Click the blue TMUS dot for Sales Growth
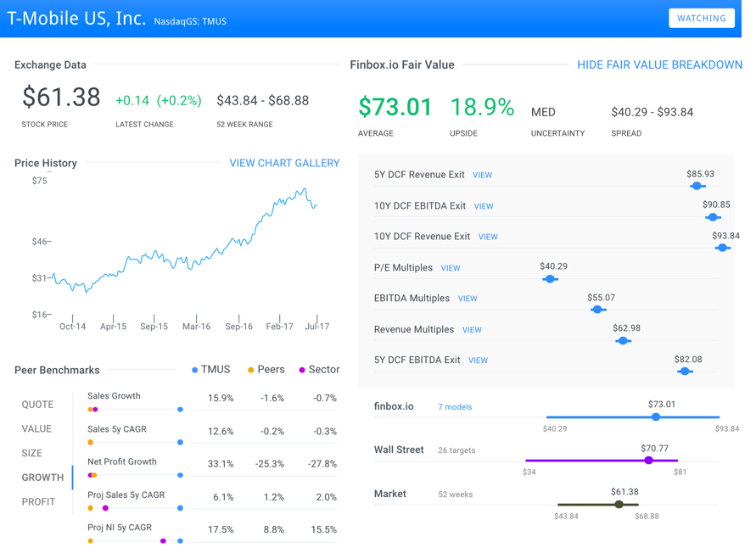 (181, 410)
